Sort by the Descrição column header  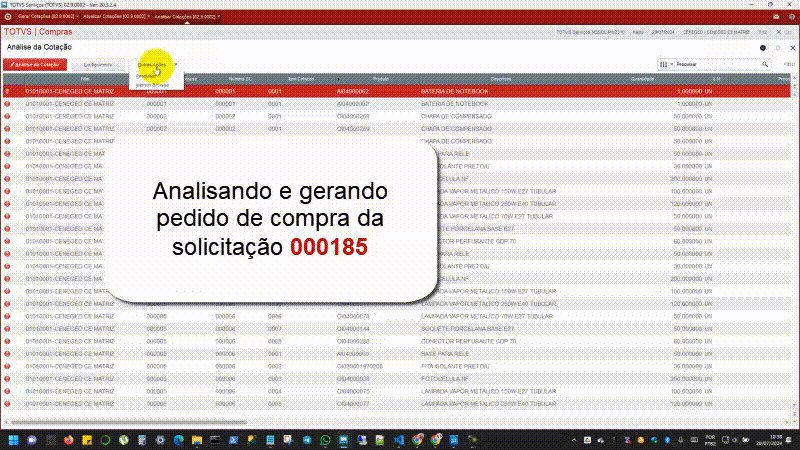(x=503, y=78)
